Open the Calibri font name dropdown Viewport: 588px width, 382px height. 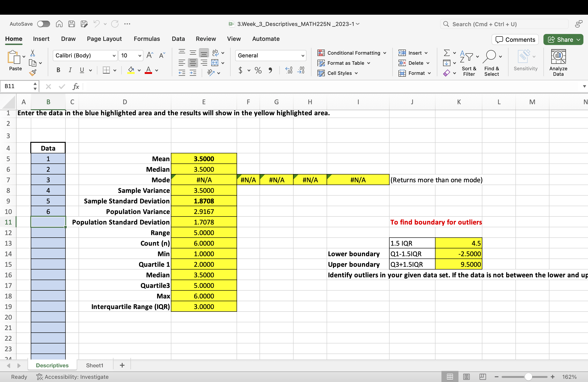(114, 56)
